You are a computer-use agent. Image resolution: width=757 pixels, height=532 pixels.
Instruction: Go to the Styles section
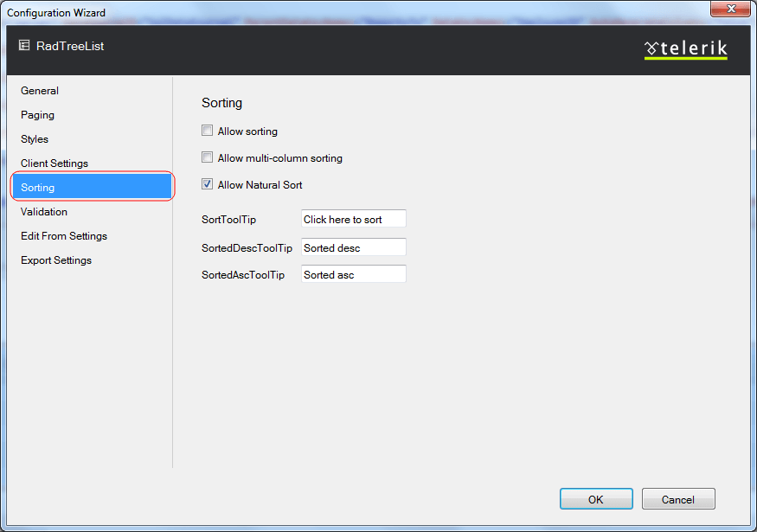click(x=35, y=139)
